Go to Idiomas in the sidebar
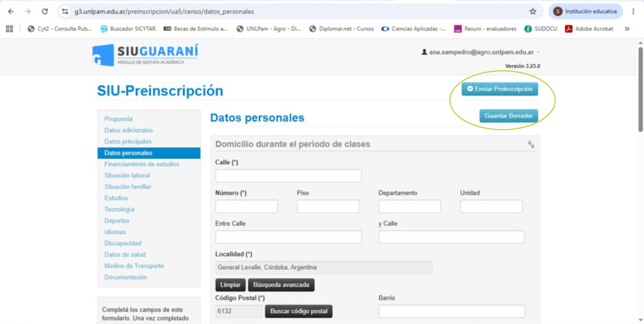 (115, 232)
